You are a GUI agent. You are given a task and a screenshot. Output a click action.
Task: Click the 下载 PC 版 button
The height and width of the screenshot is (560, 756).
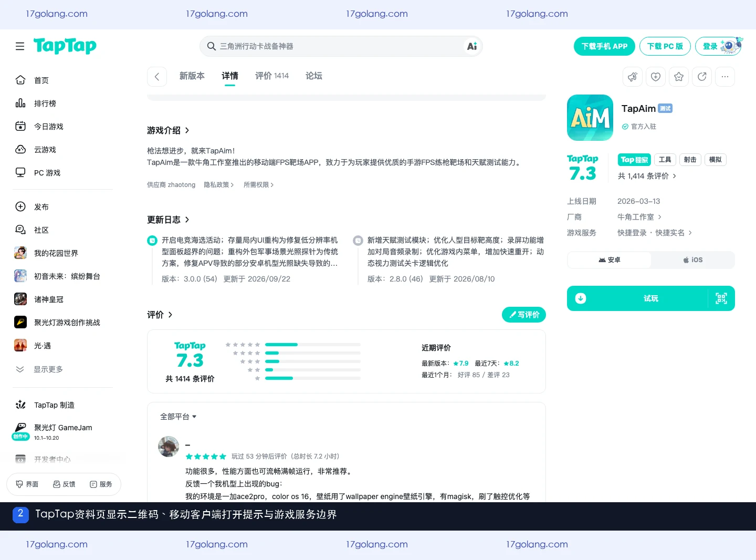(665, 46)
